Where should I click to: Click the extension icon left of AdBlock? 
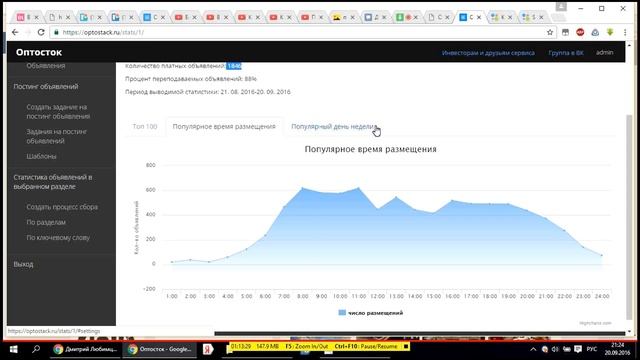[x=565, y=32]
